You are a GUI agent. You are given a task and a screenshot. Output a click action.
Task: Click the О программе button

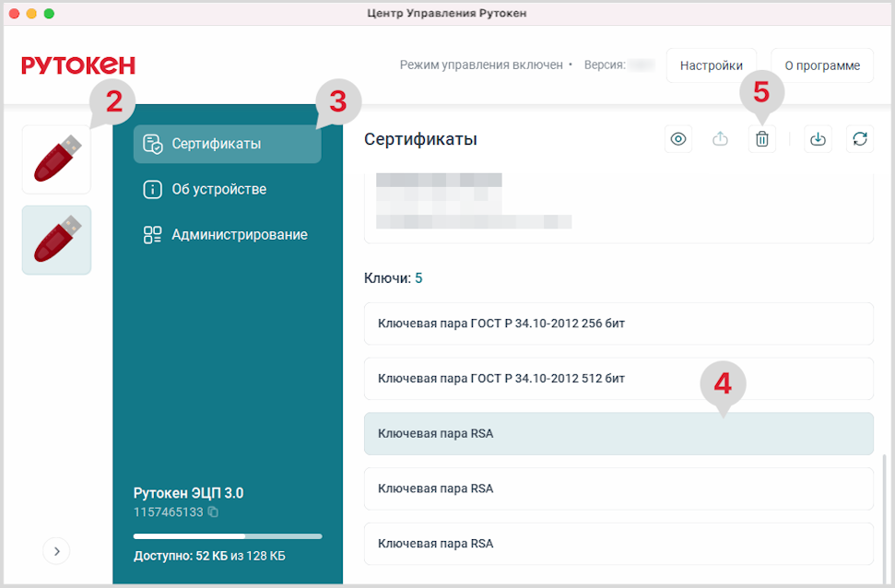pos(822,65)
